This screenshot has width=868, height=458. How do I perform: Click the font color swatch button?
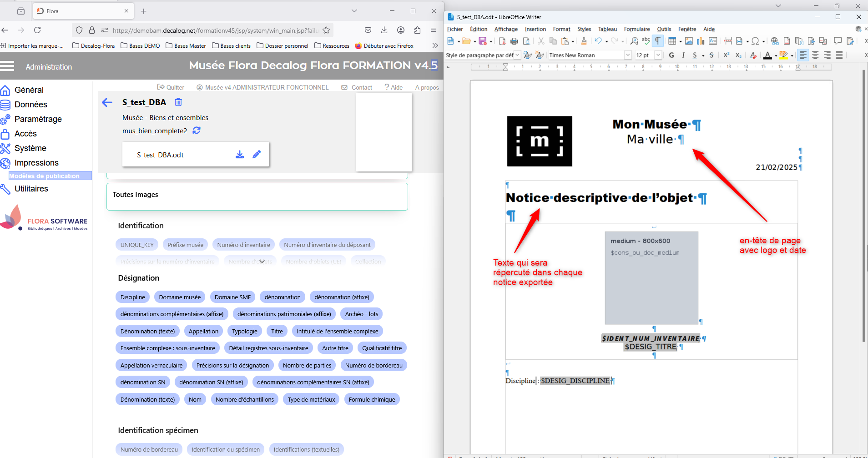click(x=767, y=55)
